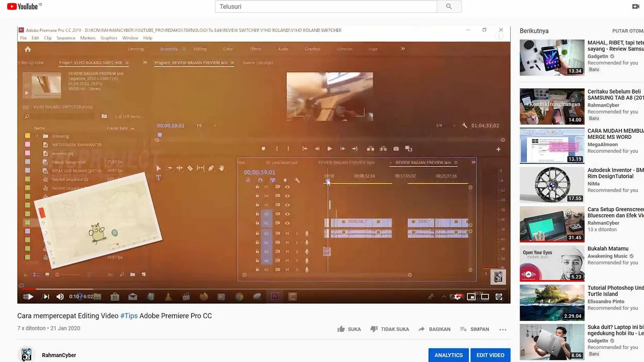
Task: Click the timeline horizontal zoom scrollbar
Action: point(327,275)
